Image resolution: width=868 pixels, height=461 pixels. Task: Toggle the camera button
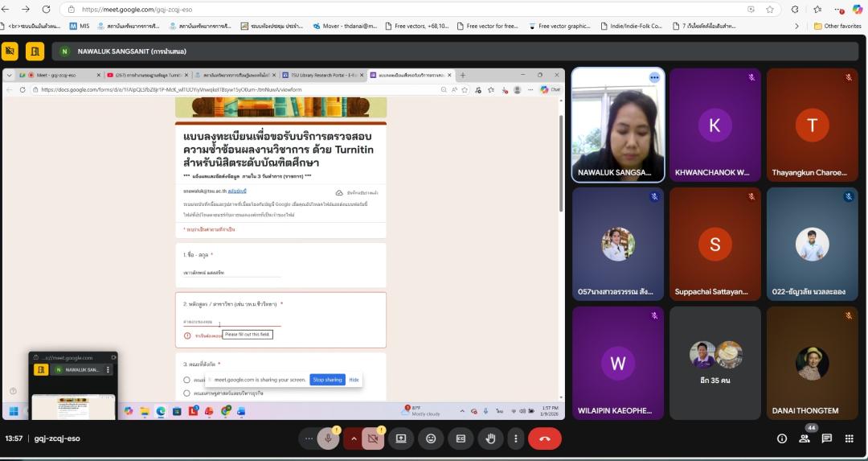(x=371, y=438)
